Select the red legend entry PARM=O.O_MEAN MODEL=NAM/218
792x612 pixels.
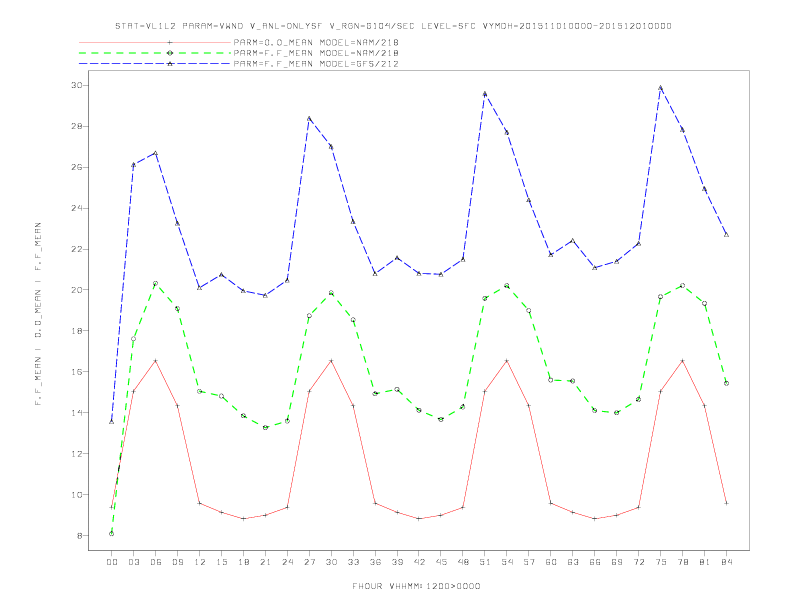[316, 42]
